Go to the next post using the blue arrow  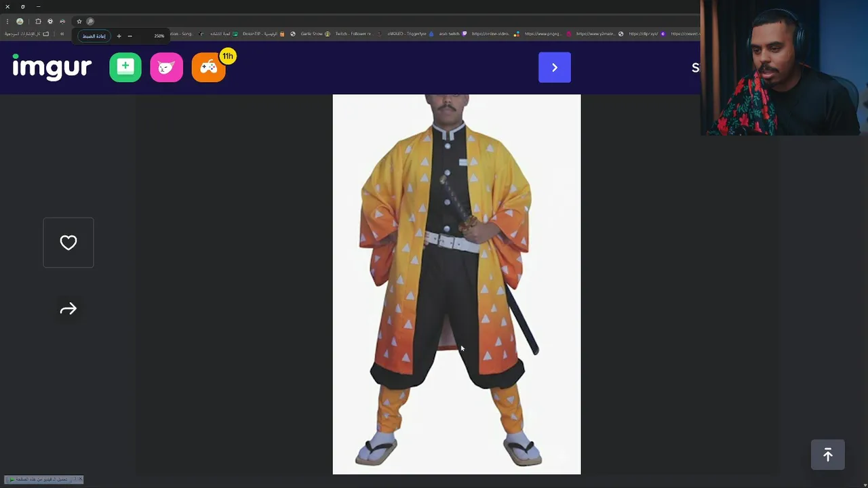(x=555, y=67)
